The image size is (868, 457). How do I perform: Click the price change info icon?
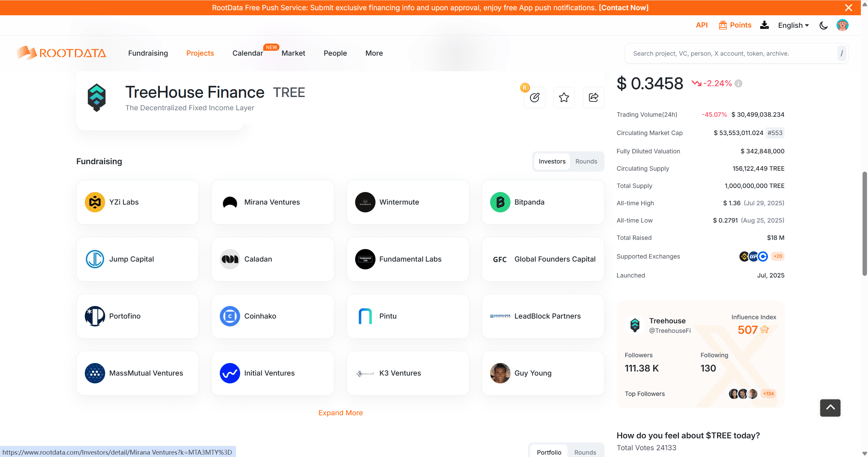[x=738, y=83]
